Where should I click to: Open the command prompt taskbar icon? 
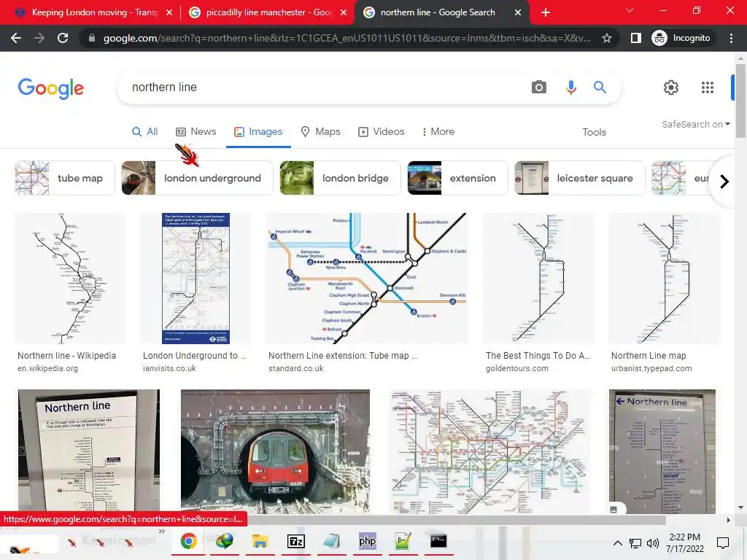[x=438, y=542]
